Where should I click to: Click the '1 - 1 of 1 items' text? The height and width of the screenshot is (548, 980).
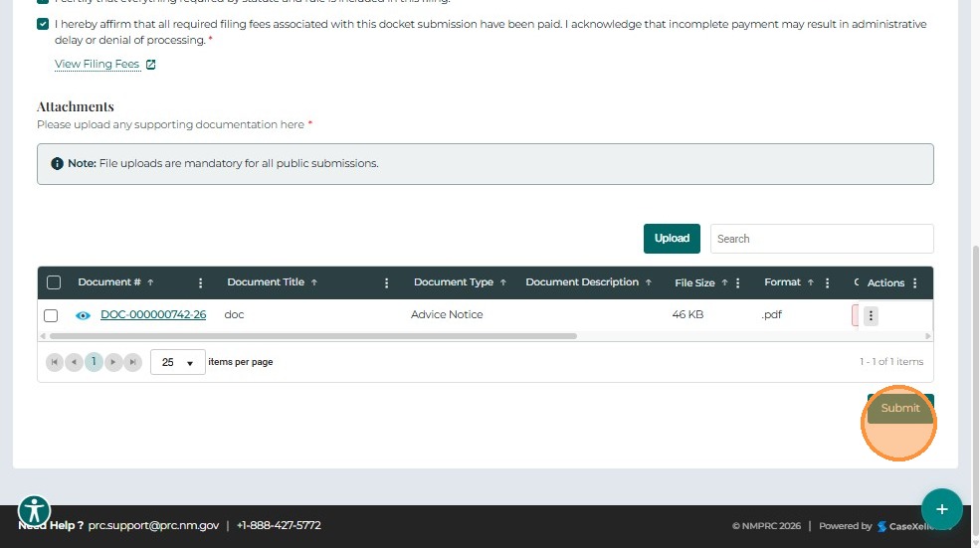click(x=891, y=362)
